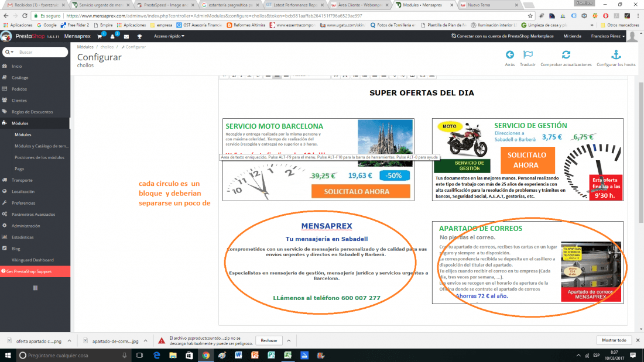Open the Pago submenu item
Screen dimensions: 644x362
tap(19, 168)
